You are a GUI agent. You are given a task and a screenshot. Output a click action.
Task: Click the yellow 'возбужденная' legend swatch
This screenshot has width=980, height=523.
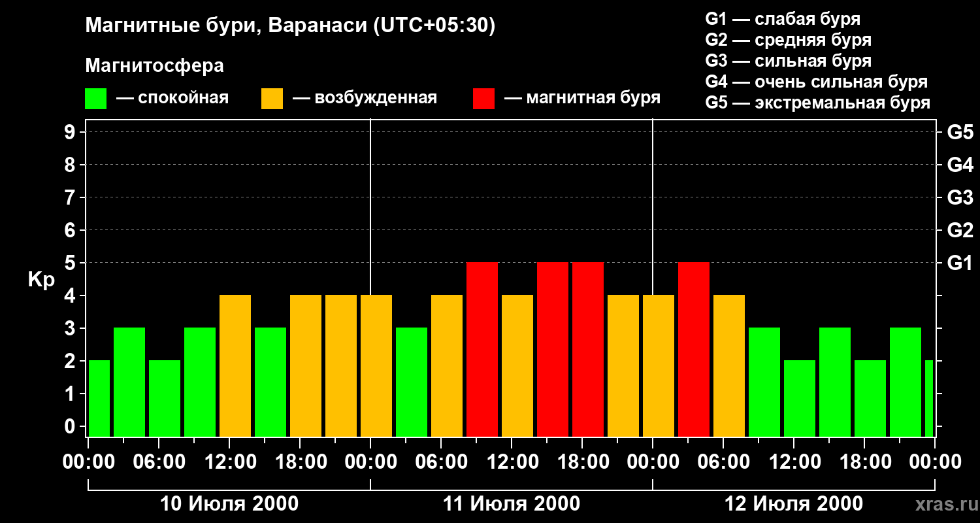click(272, 99)
